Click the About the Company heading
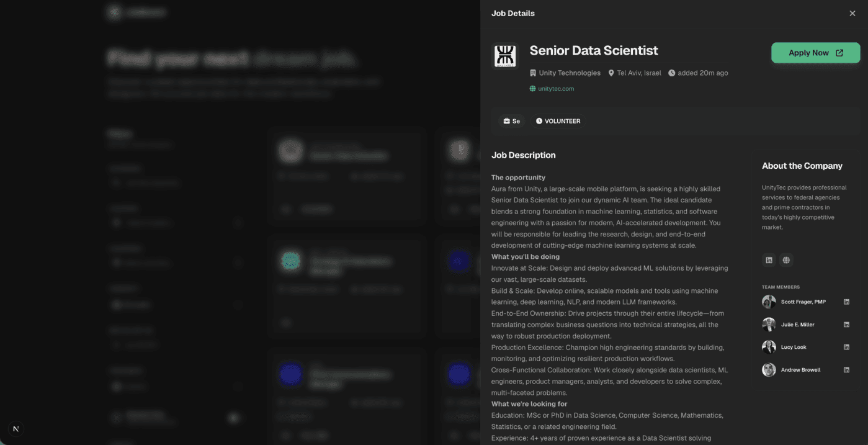Image resolution: width=868 pixels, height=445 pixels. 802,166
